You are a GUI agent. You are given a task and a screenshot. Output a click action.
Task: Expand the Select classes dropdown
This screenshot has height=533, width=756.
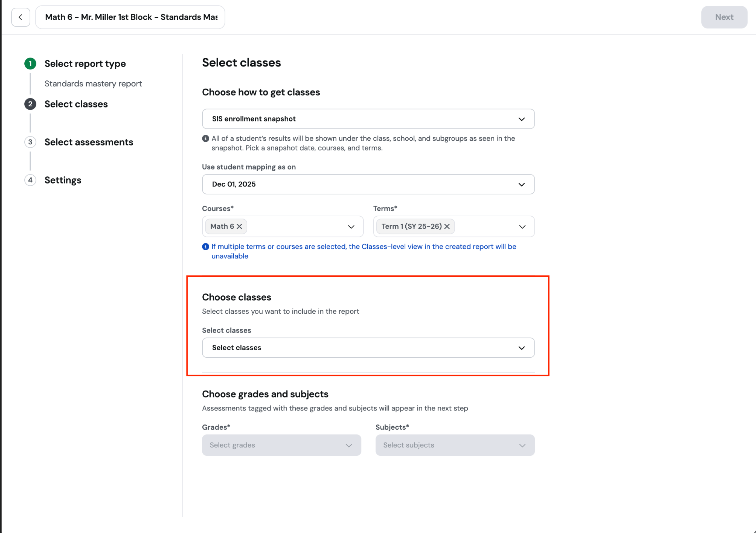tap(368, 348)
